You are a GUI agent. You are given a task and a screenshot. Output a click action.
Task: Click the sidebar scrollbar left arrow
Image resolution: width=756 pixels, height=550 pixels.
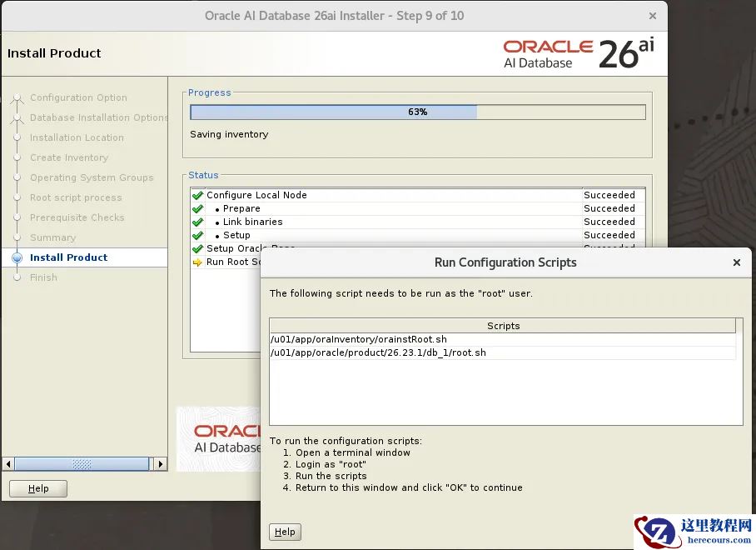(x=8, y=464)
